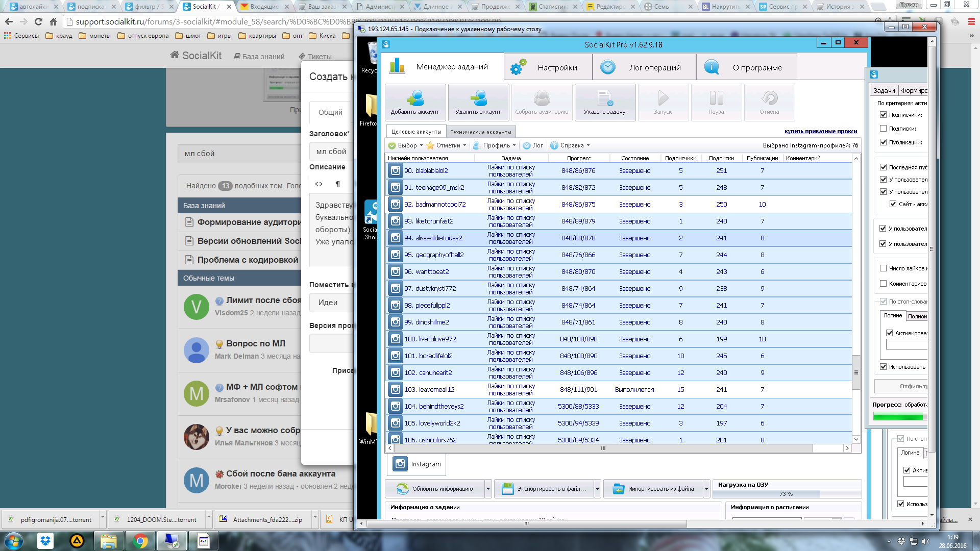Toggle the Подписки checkbox in filter panel
Viewport: 980px width, 551px height.
coord(884,129)
